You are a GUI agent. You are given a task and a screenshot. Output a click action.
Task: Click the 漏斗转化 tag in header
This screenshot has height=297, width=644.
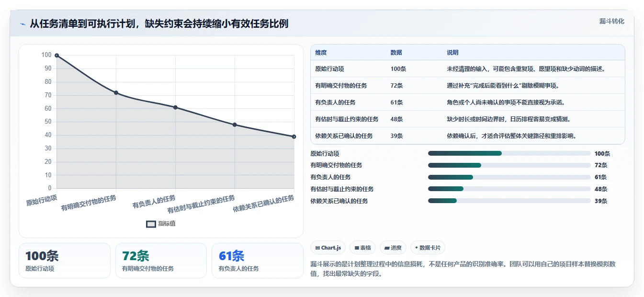pyautogui.click(x=612, y=21)
